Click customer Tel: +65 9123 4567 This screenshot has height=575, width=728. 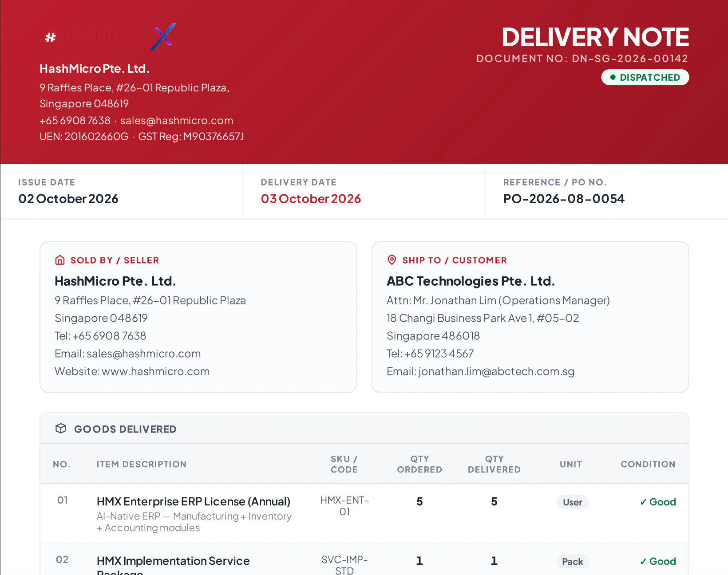[430, 354]
